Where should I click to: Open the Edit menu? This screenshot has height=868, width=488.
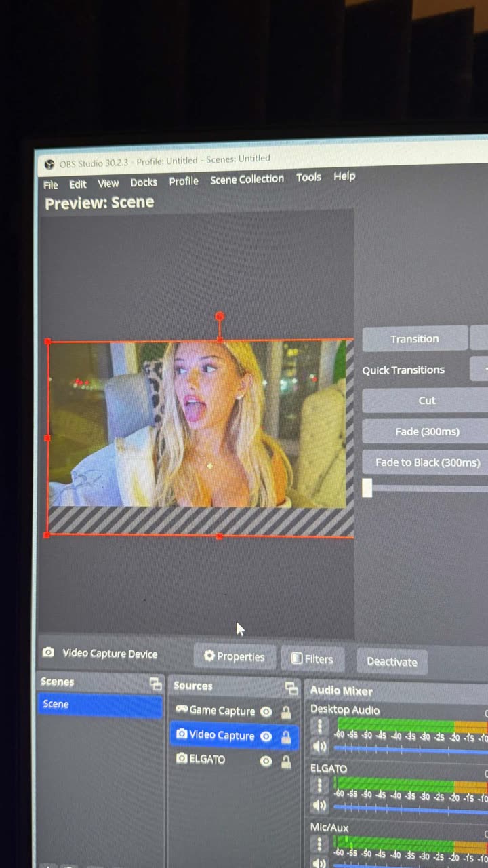click(x=78, y=184)
